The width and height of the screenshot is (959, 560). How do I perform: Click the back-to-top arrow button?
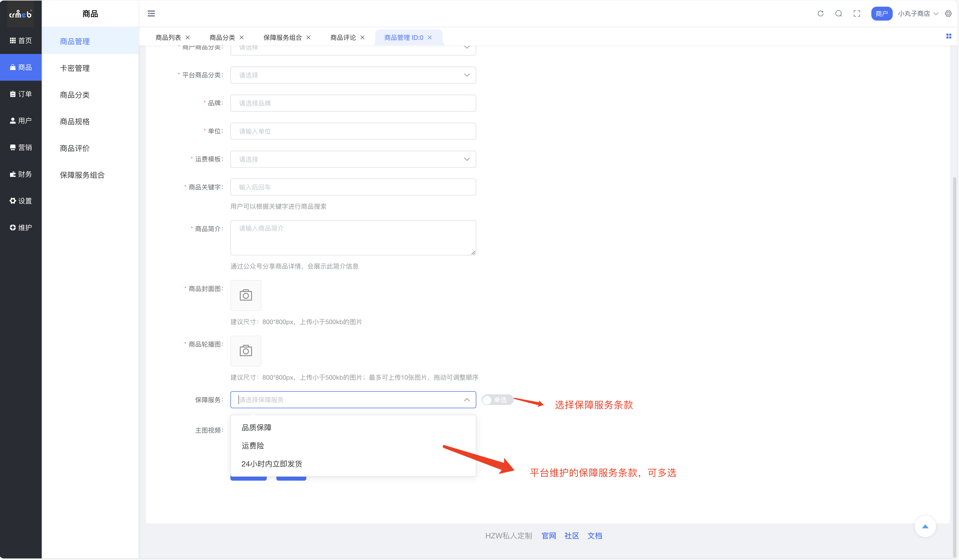925,527
